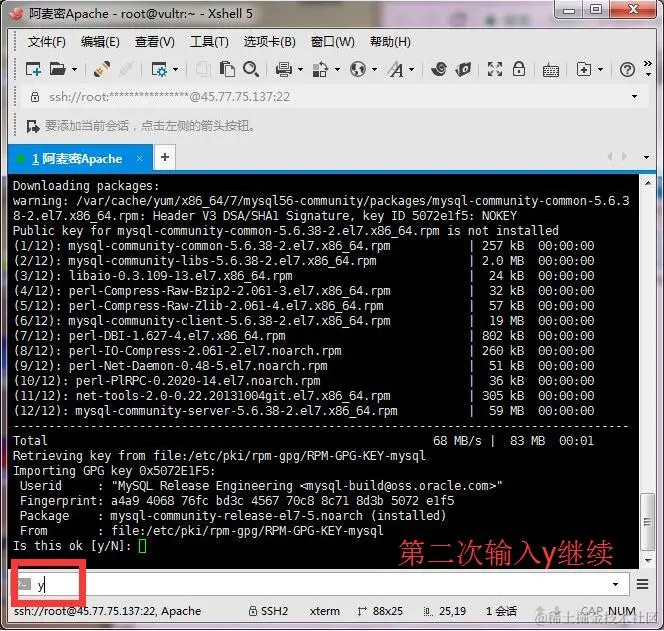
Task: Expand the Properties dropdown arrow
Action: point(176,69)
